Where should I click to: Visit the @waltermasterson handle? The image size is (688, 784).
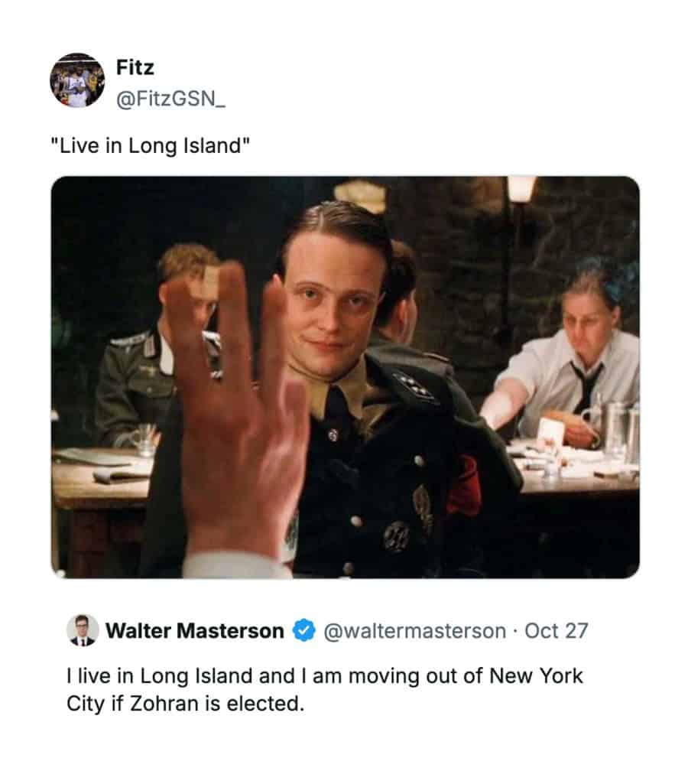[414, 631]
